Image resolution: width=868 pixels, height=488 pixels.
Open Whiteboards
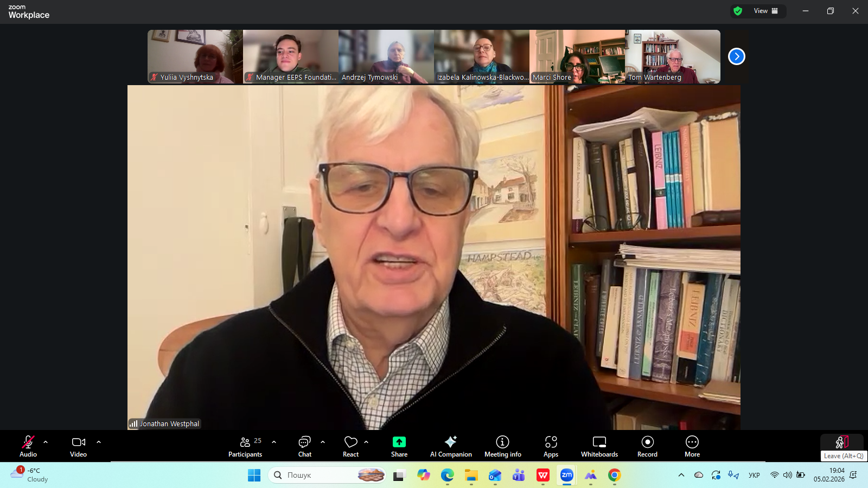[599, 446]
